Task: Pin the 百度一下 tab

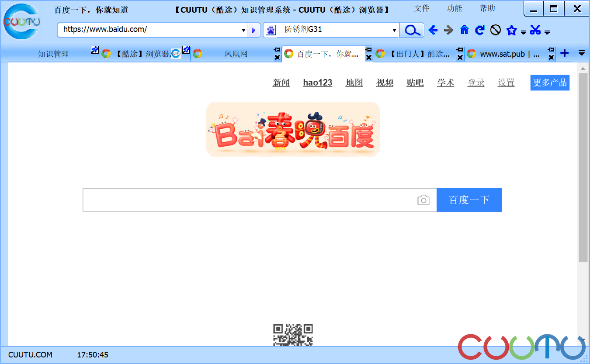Action: click(x=368, y=49)
